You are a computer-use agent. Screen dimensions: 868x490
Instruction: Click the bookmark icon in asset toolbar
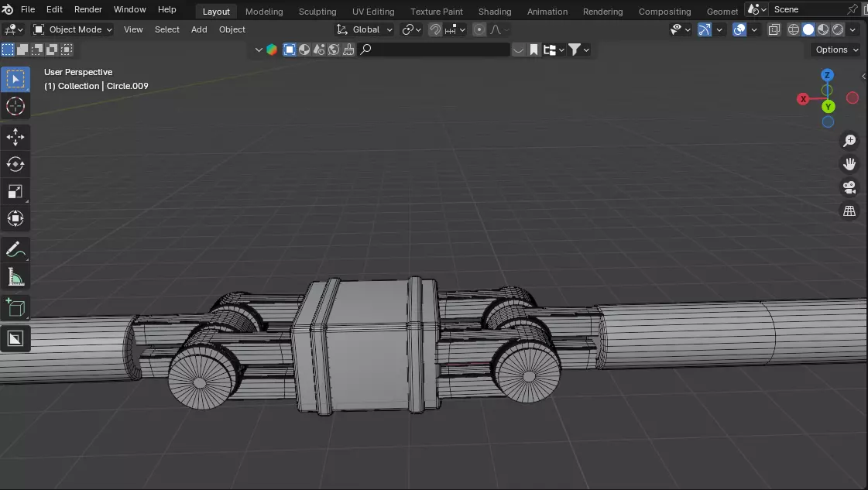(533, 50)
